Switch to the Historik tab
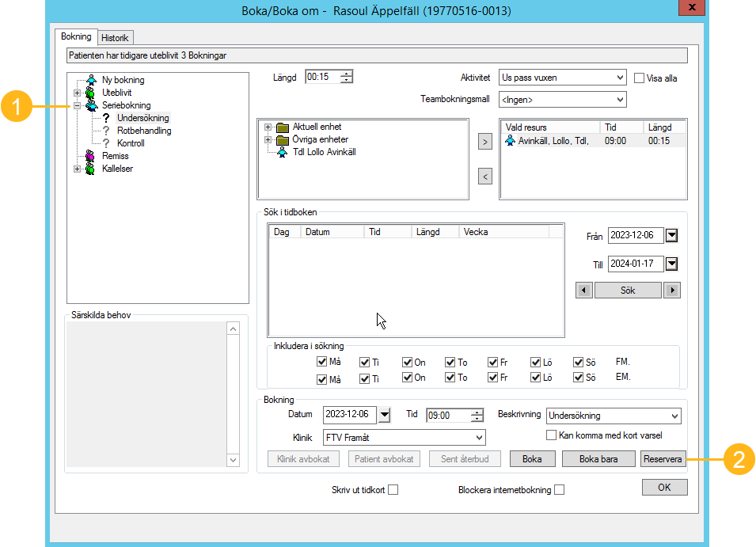Screen dimensions: 756x547 click(x=116, y=37)
